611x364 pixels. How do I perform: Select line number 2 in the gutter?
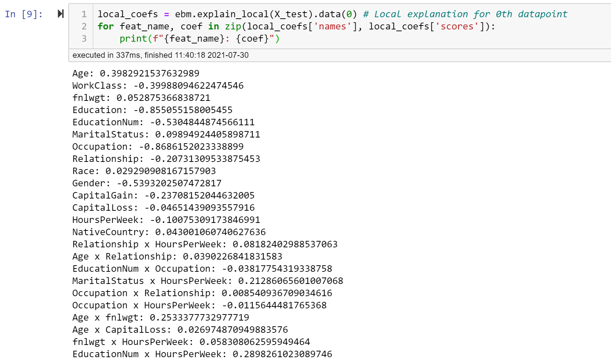[x=83, y=26]
